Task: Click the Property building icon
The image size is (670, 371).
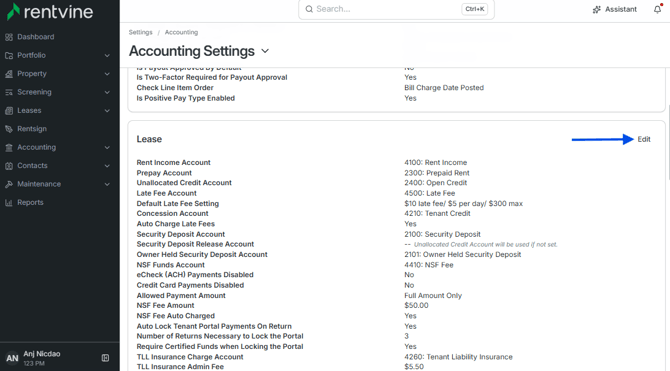Action: click(x=9, y=74)
